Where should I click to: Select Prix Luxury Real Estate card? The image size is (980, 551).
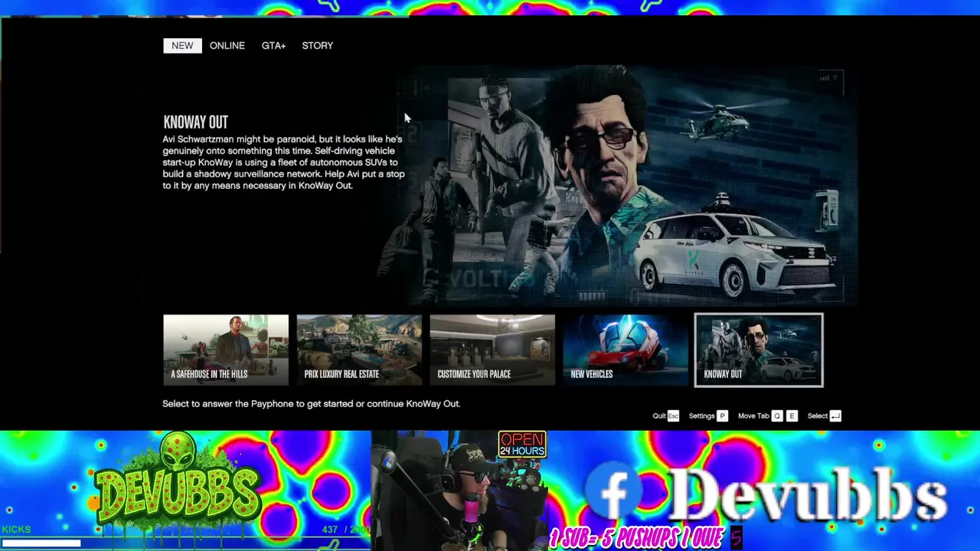(x=359, y=350)
